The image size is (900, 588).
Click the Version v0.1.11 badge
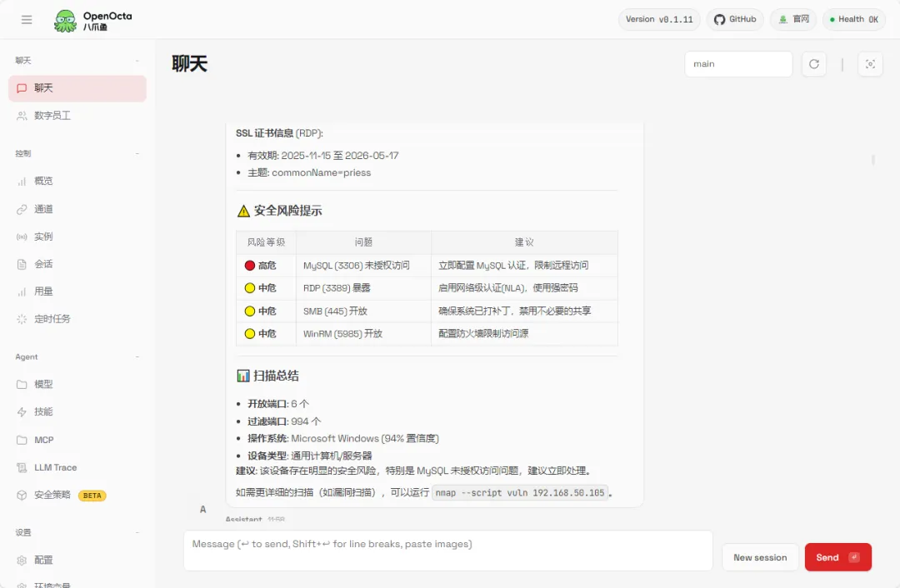[659, 19]
